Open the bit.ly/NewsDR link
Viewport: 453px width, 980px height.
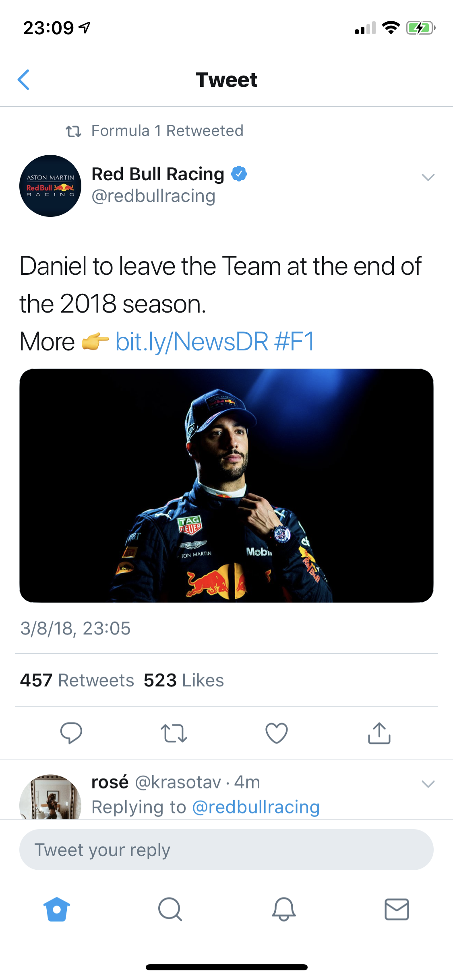(x=192, y=342)
